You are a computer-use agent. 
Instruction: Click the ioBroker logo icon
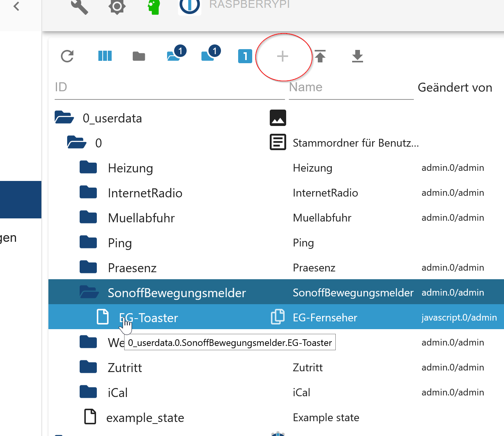coord(190,7)
